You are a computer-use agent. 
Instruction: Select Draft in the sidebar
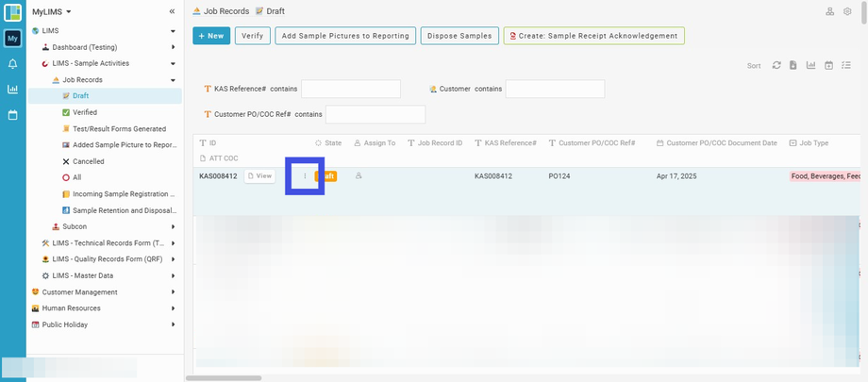[105, 96]
